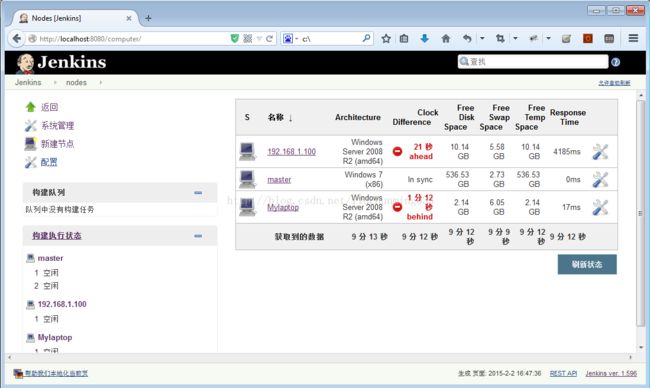Configure node 192.168.1.100 via wrench icon
This screenshot has width=650, height=388.
click(x=600, y=152)
